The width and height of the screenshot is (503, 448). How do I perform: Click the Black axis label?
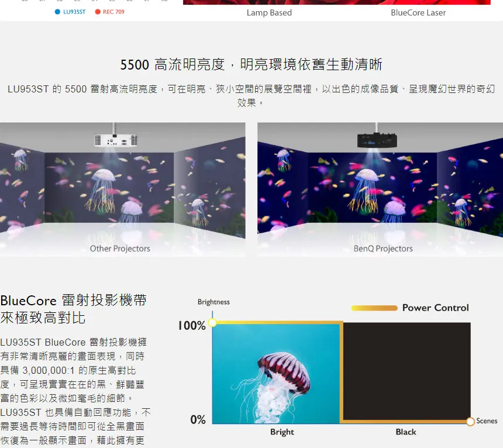pyautogui.click(x=405, y=432)
